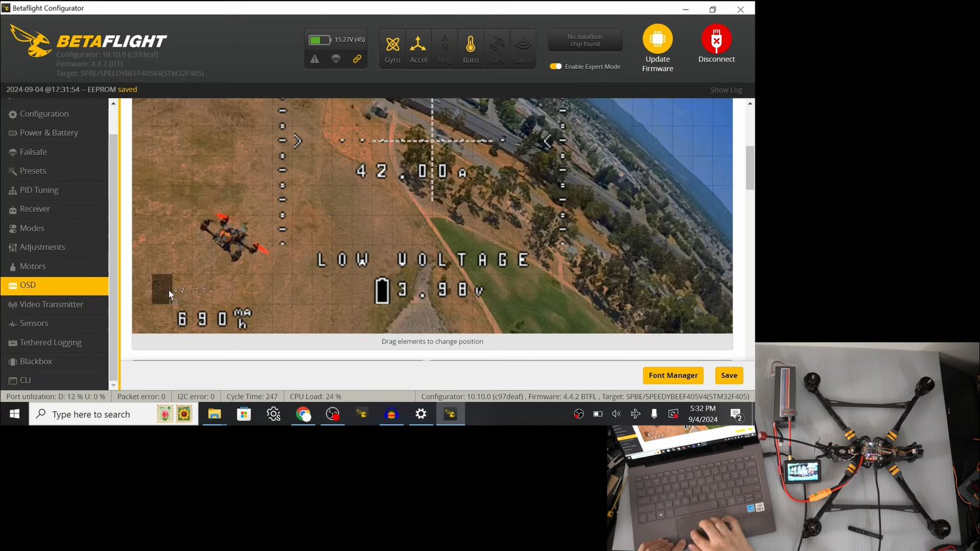The width and height of the screenshot is (980, 551).
Task: Click the No dataflash chip found indicator
Action: [585, 40]
